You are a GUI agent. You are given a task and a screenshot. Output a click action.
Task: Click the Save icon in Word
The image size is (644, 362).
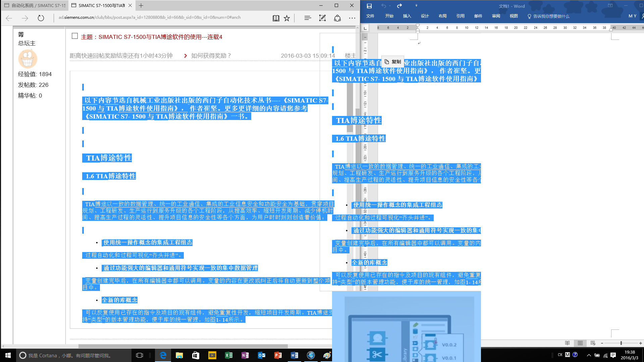(369, 6)
